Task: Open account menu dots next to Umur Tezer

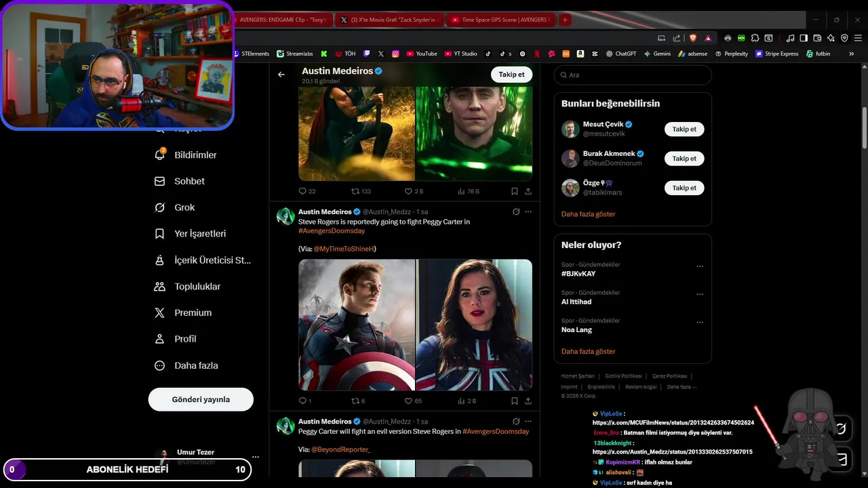Action: pos(255,457)
